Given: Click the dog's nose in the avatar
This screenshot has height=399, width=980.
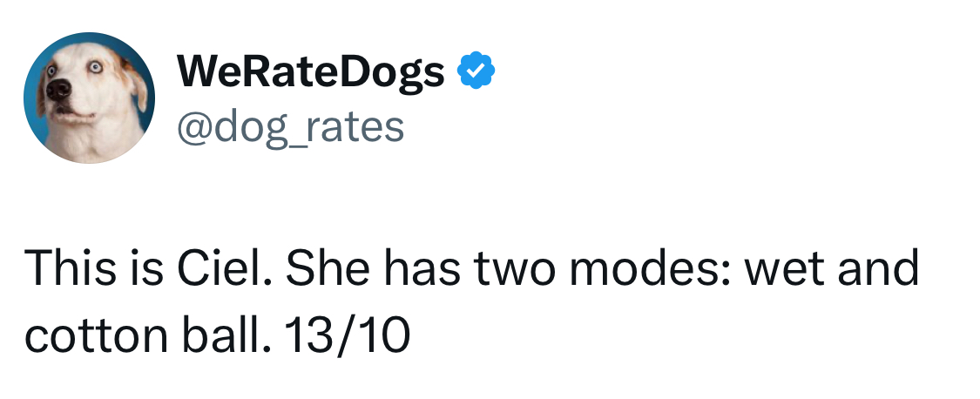Looking at the screenshot, I should click(x=58, y=89).
